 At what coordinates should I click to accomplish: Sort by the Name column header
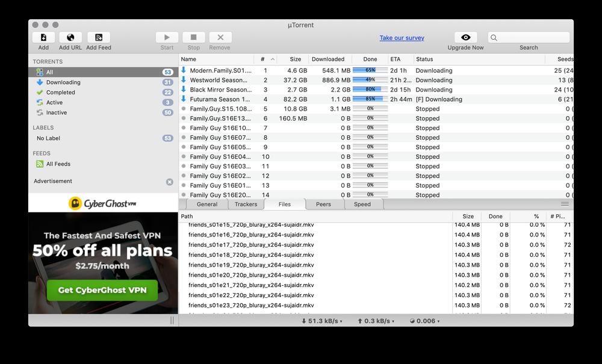216,59
